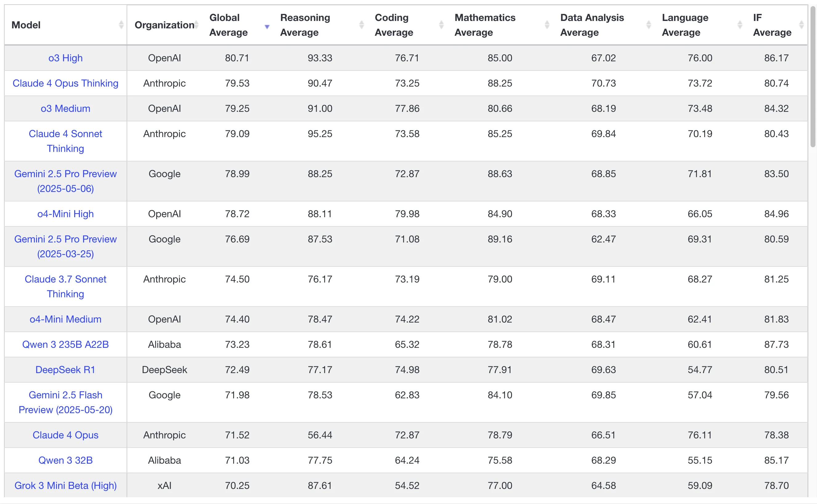The image size is (817, 504).
Task: Click Coding Average sort arrows
Action: pos(442,25)
